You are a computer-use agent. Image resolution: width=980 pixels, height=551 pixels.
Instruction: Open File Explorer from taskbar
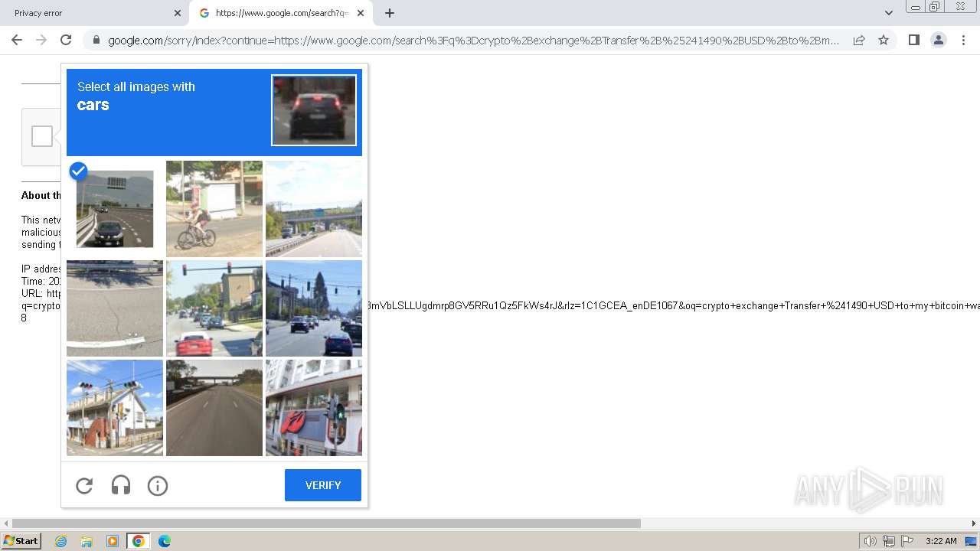click(x=87, y=541)
